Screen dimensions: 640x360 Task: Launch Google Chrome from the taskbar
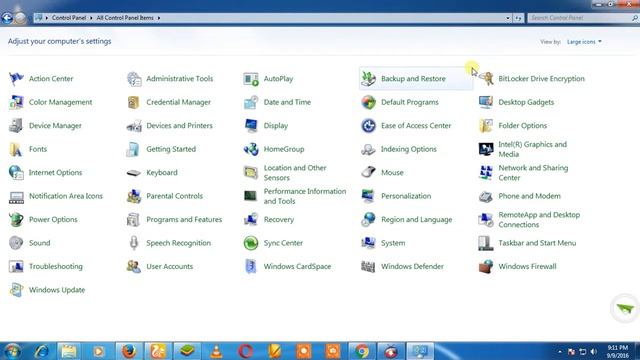point(362,351)
